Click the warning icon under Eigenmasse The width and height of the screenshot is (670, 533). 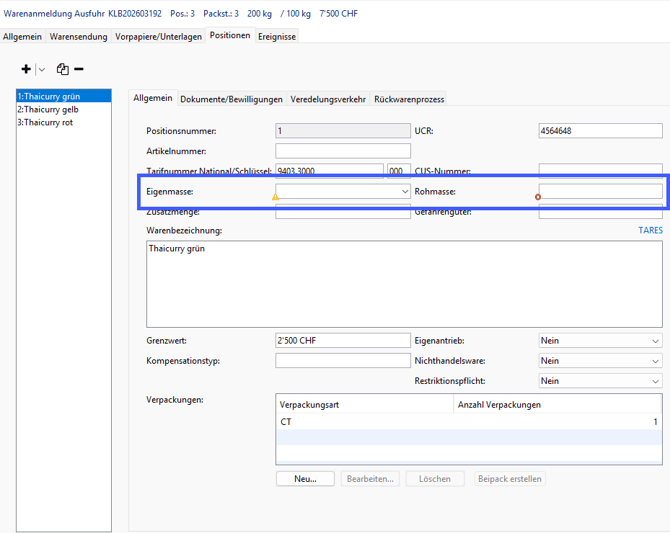coord(276,198)
